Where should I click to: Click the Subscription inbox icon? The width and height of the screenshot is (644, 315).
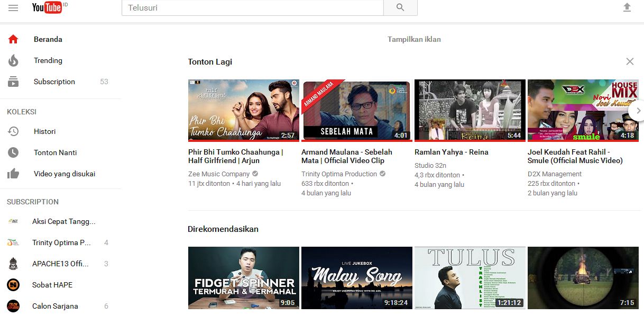click(x=13, y=82)
